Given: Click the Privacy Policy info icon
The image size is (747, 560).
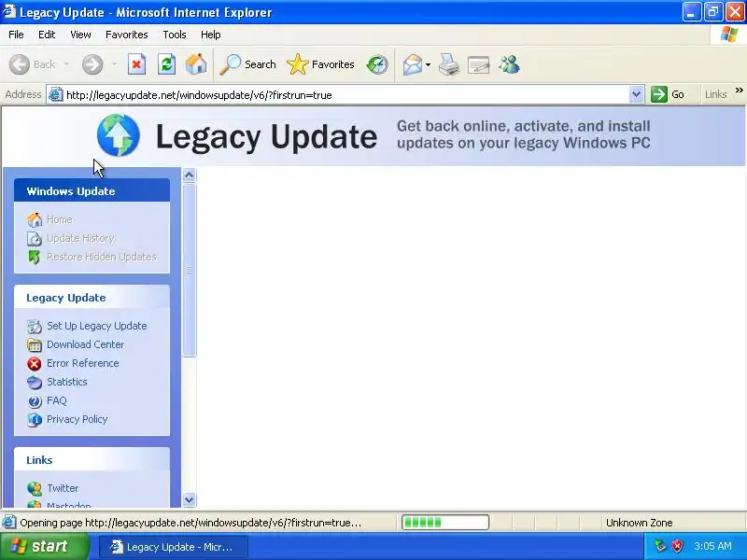Looking at the screenshot, I should click(35, 419).
